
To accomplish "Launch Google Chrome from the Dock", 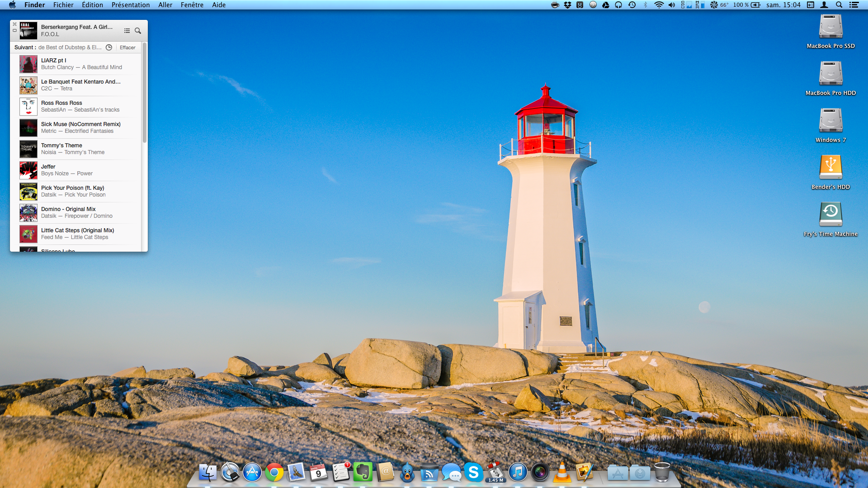I will (x=274, y=472).
